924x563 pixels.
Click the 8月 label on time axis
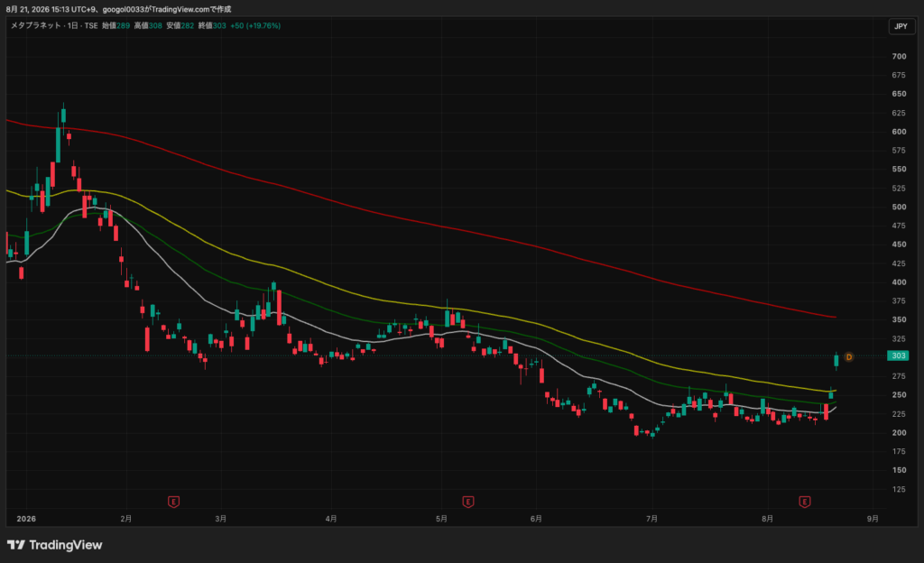767,519
